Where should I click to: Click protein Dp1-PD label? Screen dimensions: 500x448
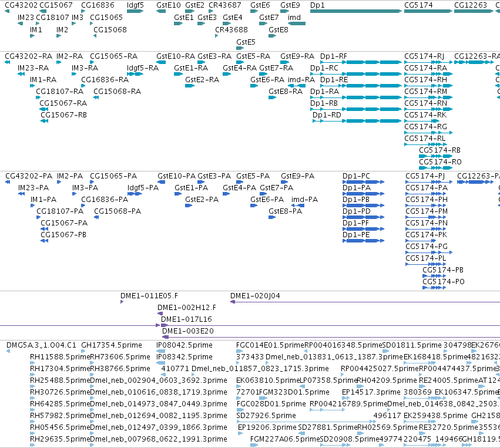click(357, 211)
